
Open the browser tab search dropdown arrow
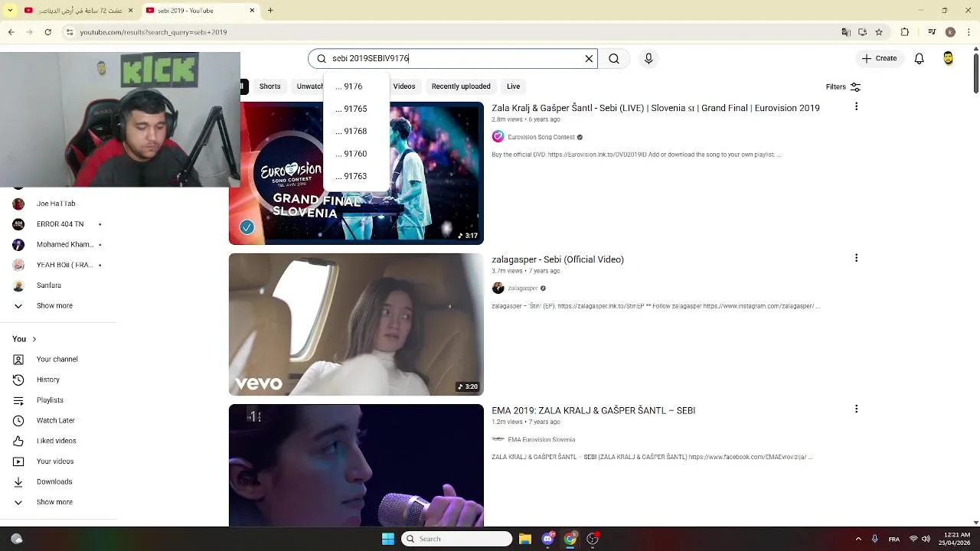10,11
